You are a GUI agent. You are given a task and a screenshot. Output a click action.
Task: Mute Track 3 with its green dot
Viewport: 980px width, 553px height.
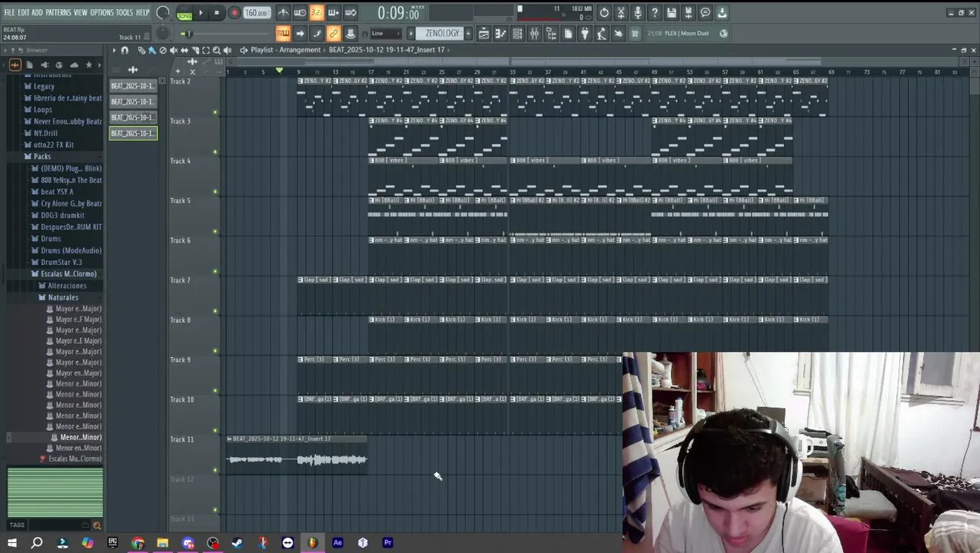(x=215, y=152)
